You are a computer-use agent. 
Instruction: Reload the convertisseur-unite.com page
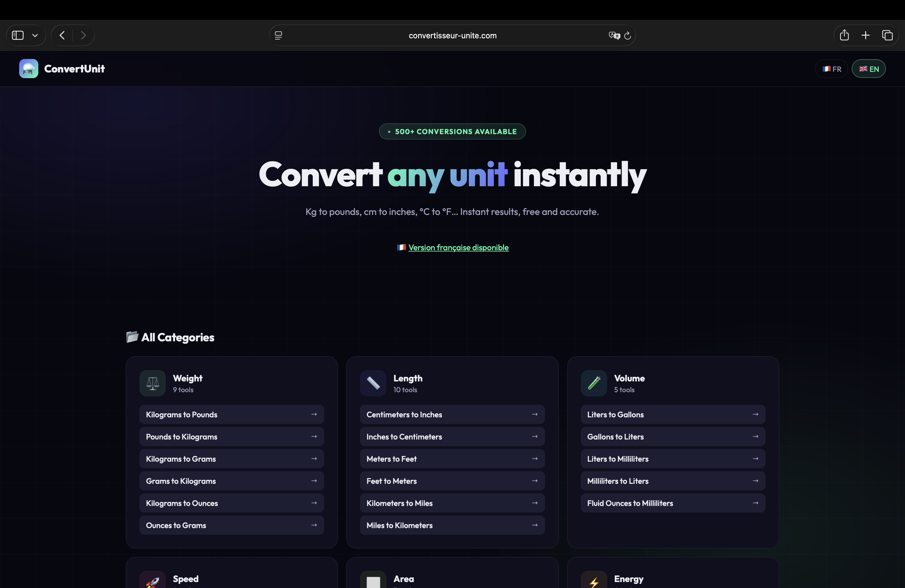(627, 35)
